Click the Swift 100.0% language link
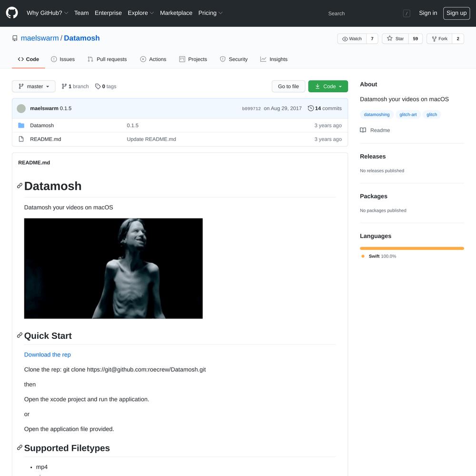476x476 pixels. pyautogui.click(x=383, y=256)
